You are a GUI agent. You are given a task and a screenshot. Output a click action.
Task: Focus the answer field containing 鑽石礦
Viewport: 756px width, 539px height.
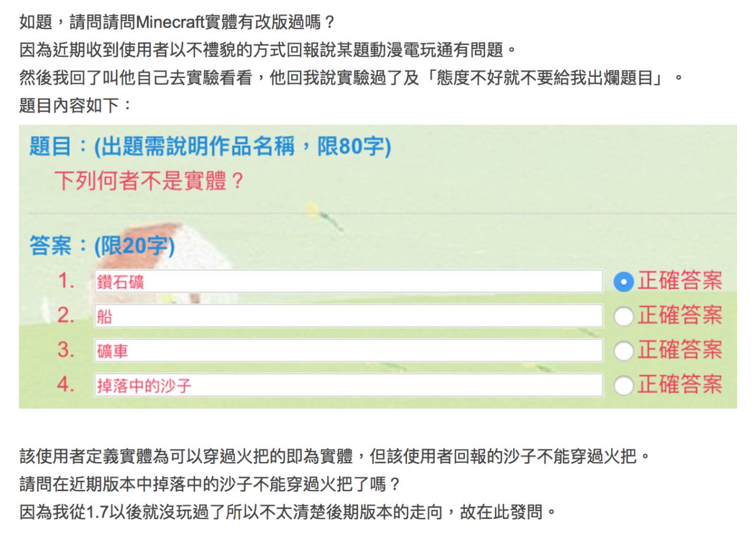click(x=348, y=282)
